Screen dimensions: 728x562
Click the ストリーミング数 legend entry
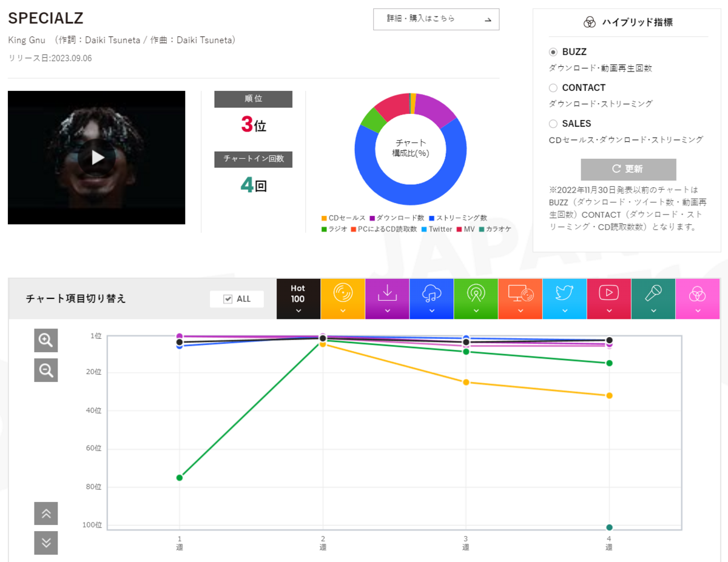pyautogui.click(x=458, y=218)
